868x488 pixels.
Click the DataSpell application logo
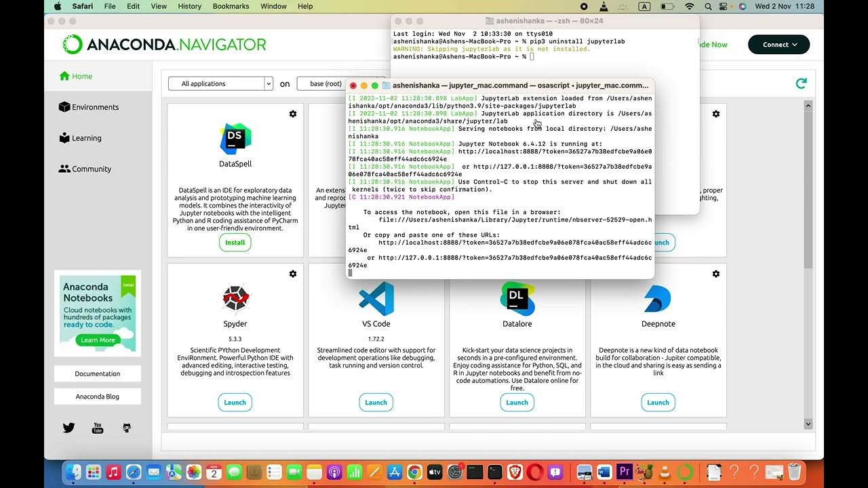tap(235, 138)
